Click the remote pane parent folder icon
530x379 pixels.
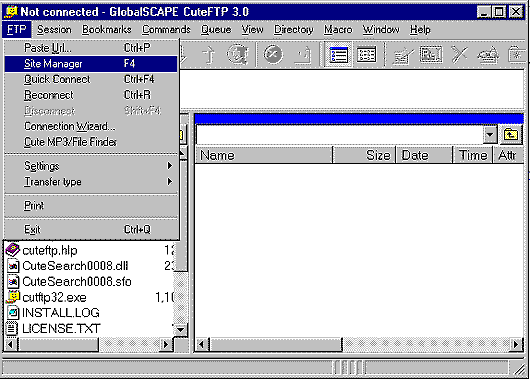511,135
